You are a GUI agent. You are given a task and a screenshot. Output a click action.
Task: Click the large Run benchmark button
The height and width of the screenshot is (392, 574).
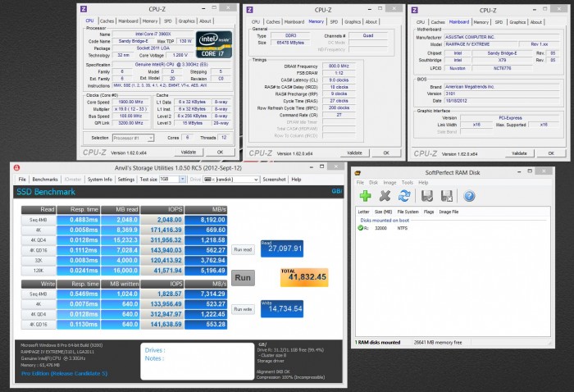pos(243,278)
